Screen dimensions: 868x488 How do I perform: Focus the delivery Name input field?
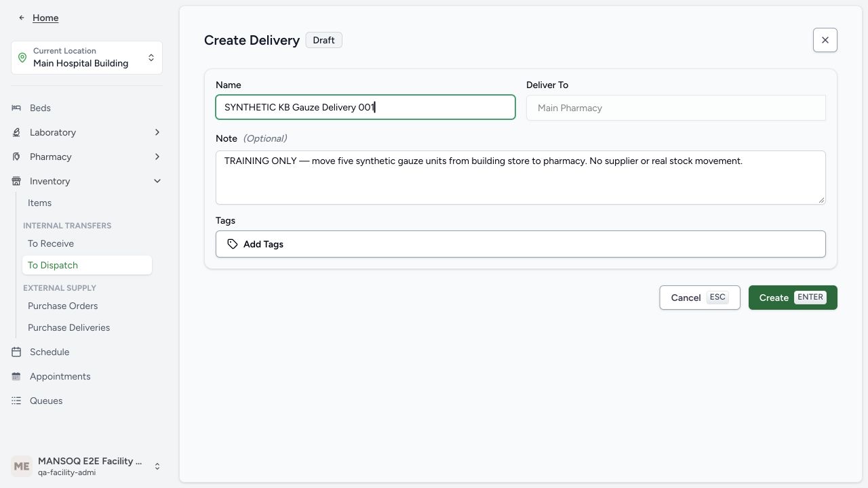point(366,107)
